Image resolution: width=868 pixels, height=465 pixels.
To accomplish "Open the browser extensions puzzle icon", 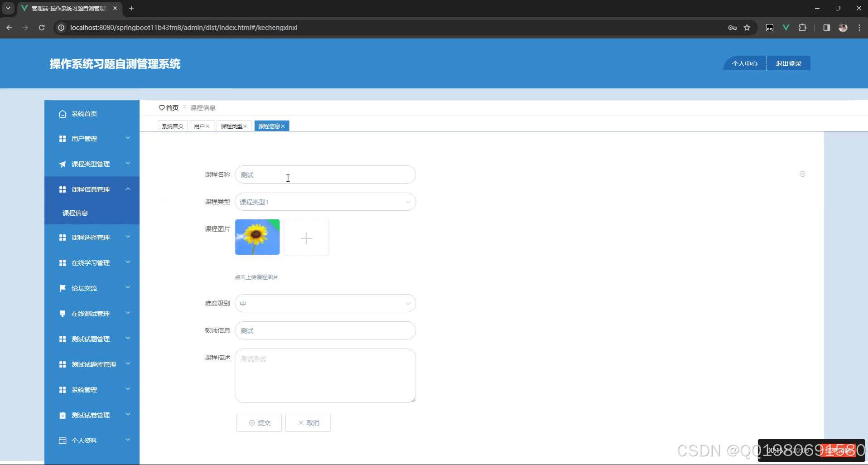I will coord(802,28).
